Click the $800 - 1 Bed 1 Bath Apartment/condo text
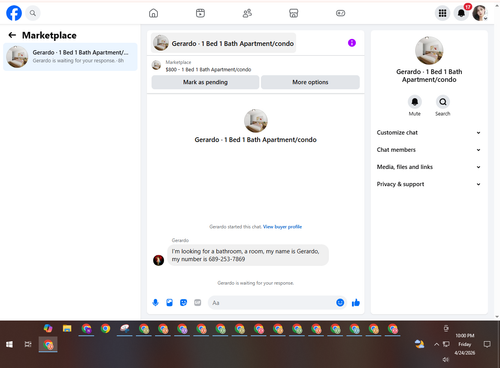The height and width of the screenshot is (368, 500). [208, 70]
